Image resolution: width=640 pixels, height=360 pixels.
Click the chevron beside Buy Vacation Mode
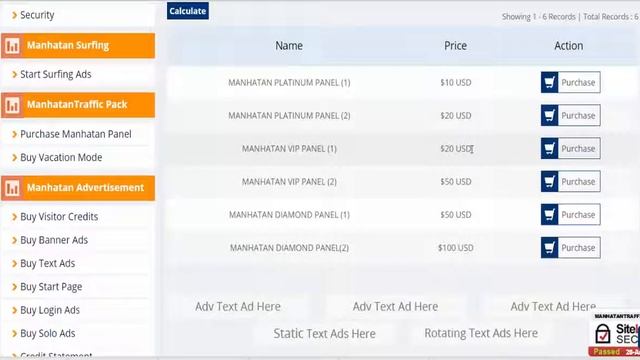[14, 158]
